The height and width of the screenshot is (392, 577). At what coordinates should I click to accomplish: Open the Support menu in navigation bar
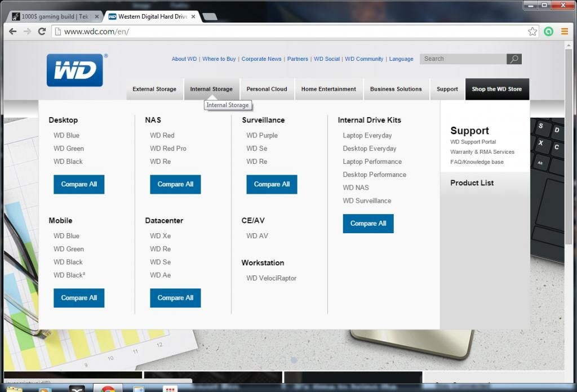[447, 89]
